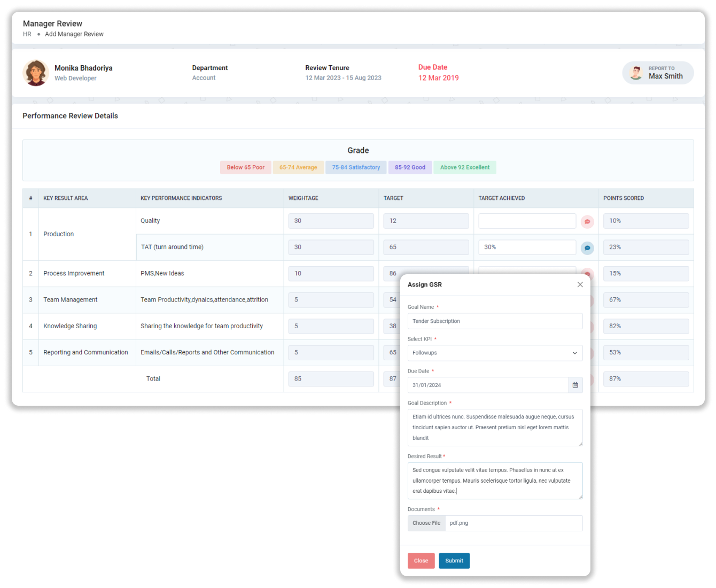Close the Assign GSR modal with the X icon
Screen dimensions: 716x588
pos(580,284)
